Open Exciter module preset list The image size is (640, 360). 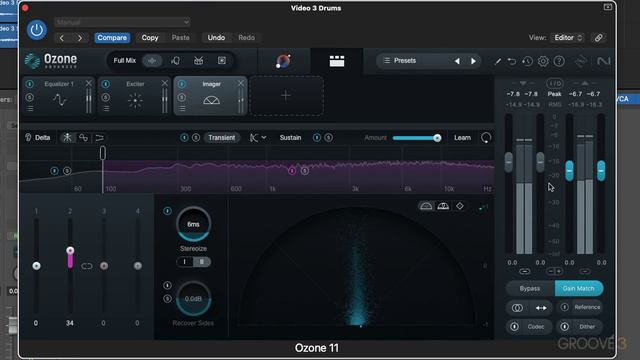(106, 109)
